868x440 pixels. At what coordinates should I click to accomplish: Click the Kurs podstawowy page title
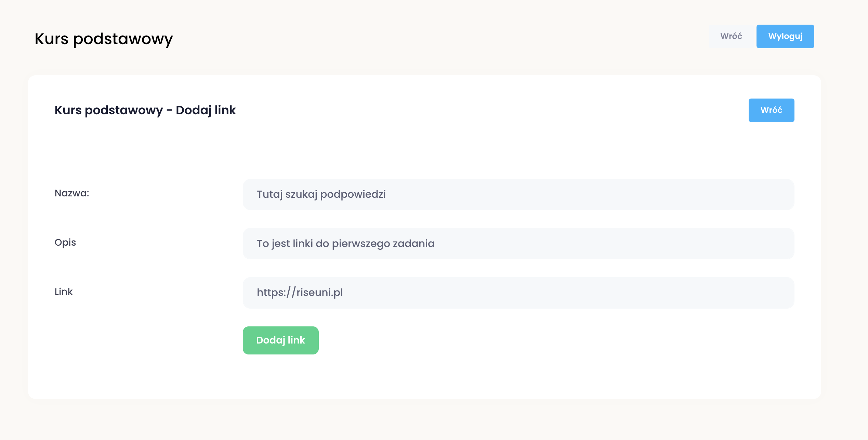tap(104, 39)
